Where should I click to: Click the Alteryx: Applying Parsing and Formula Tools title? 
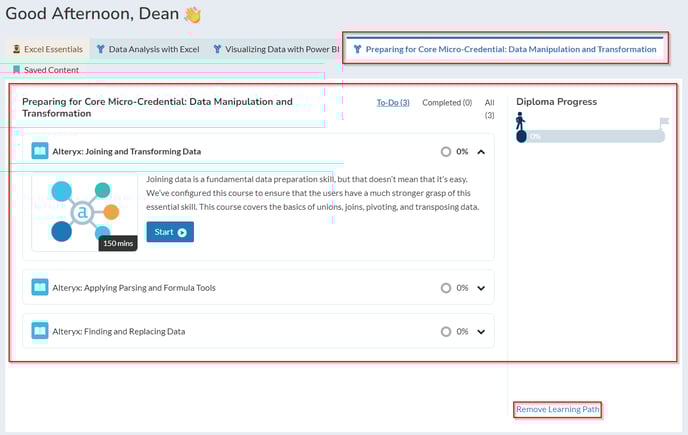click(134, 288)
